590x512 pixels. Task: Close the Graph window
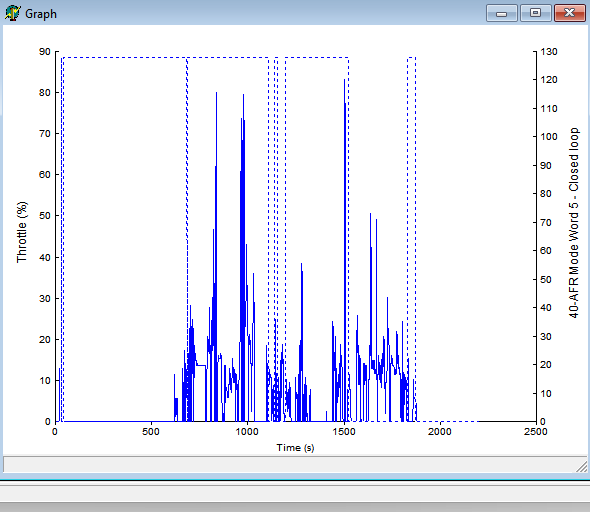click(x=570, y=14)
